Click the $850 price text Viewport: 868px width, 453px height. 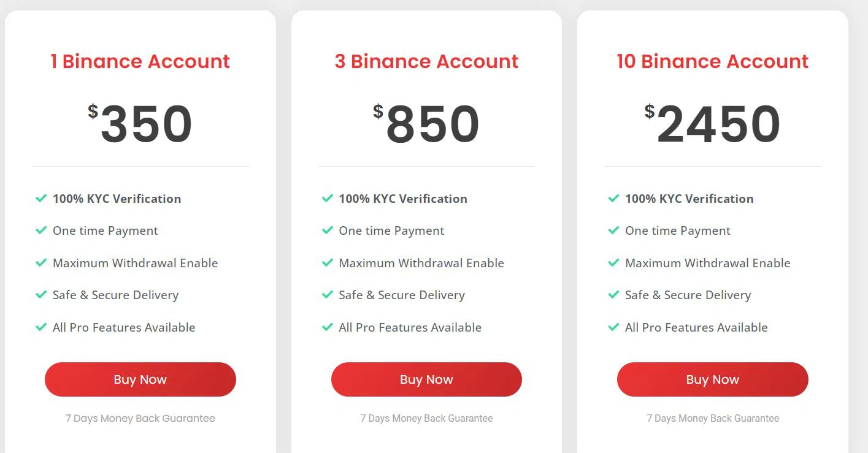[x=426, y=123]
